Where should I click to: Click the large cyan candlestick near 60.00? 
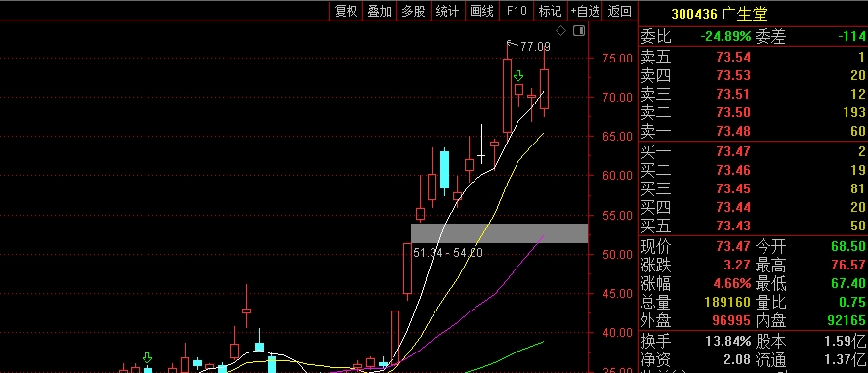(444, 170)
